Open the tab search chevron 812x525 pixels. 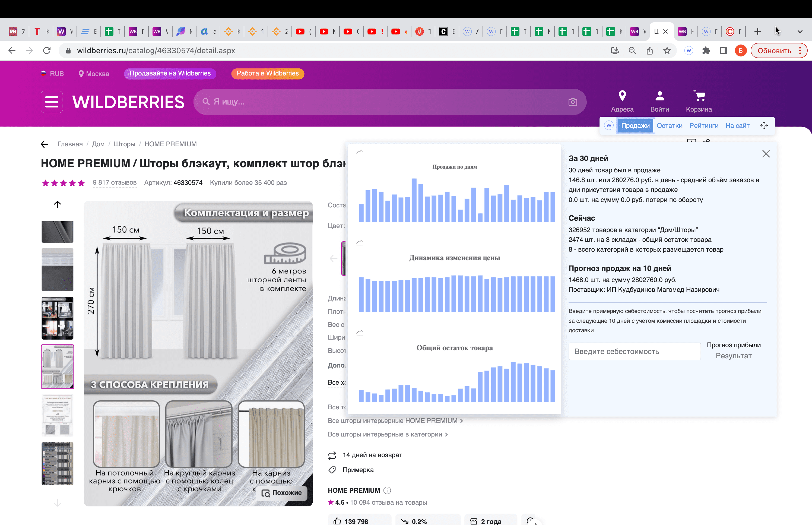800,31
